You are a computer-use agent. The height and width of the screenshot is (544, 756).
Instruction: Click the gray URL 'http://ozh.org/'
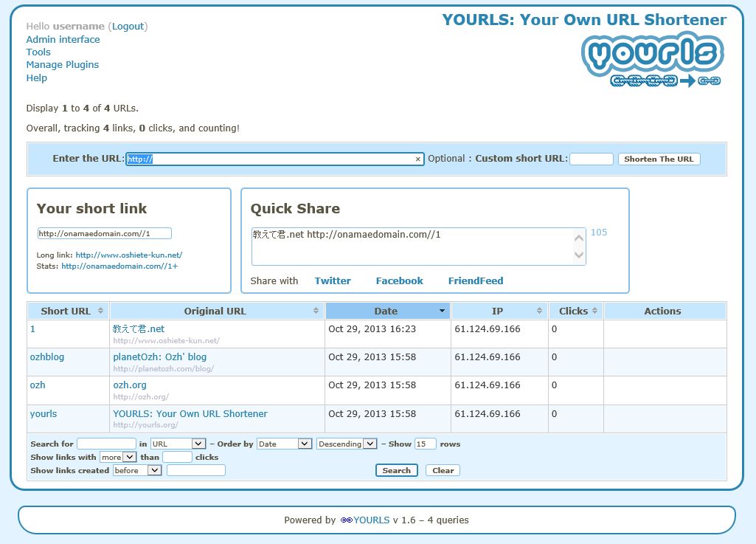pos(141,397)
